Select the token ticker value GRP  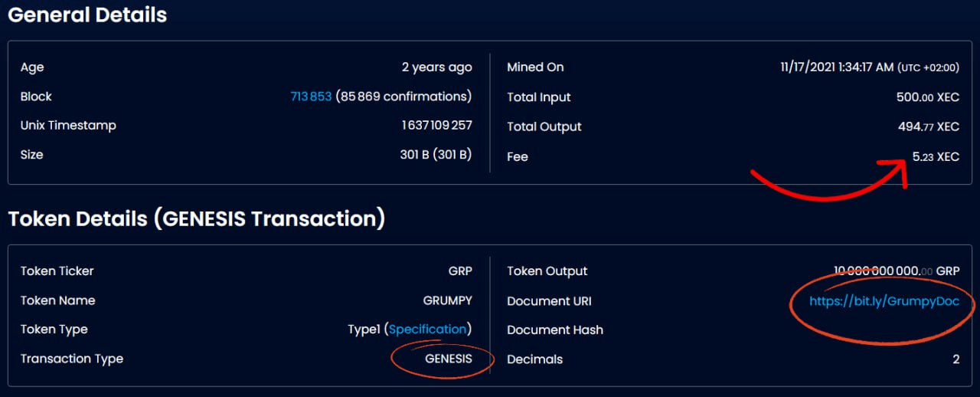[x=460, y=271]
